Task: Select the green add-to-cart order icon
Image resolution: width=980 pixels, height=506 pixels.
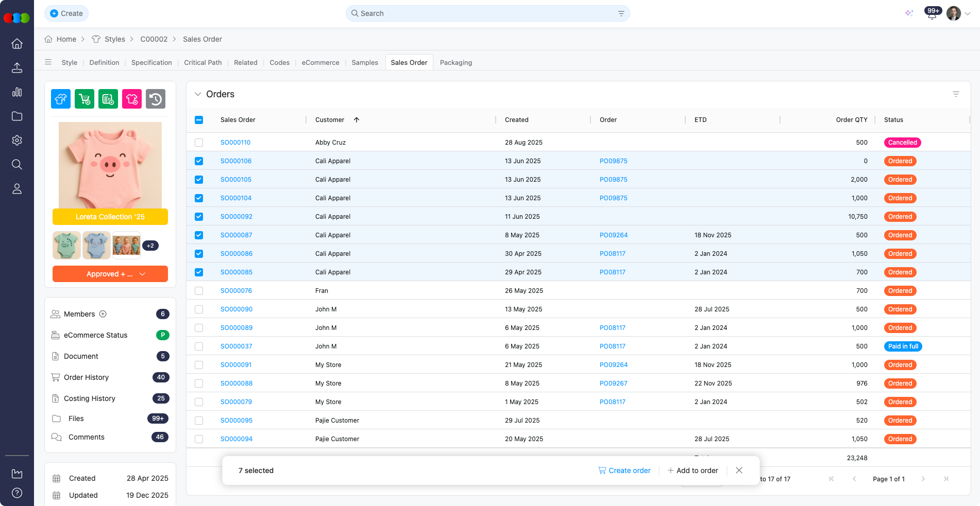Action: [85, 99]
